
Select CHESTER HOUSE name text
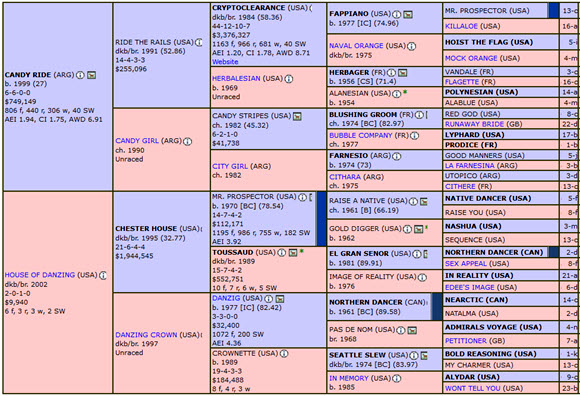coord(146,229)
